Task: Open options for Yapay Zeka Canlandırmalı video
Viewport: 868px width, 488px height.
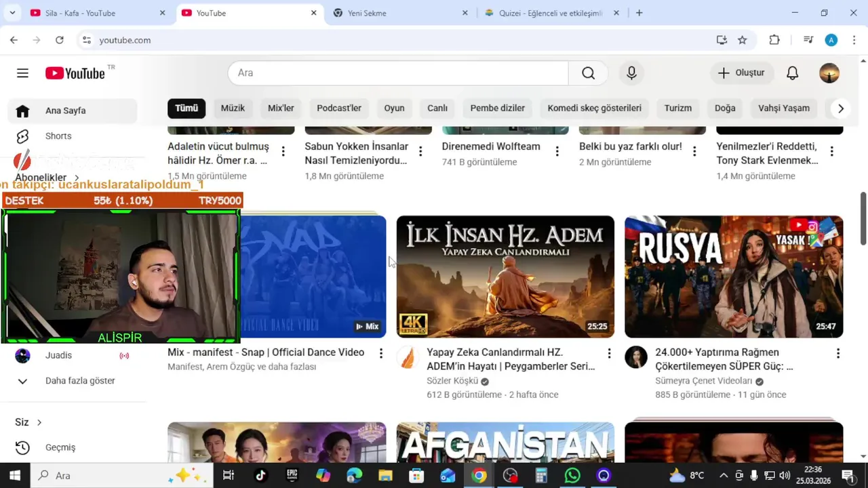Action: click(x=609, y=353)
